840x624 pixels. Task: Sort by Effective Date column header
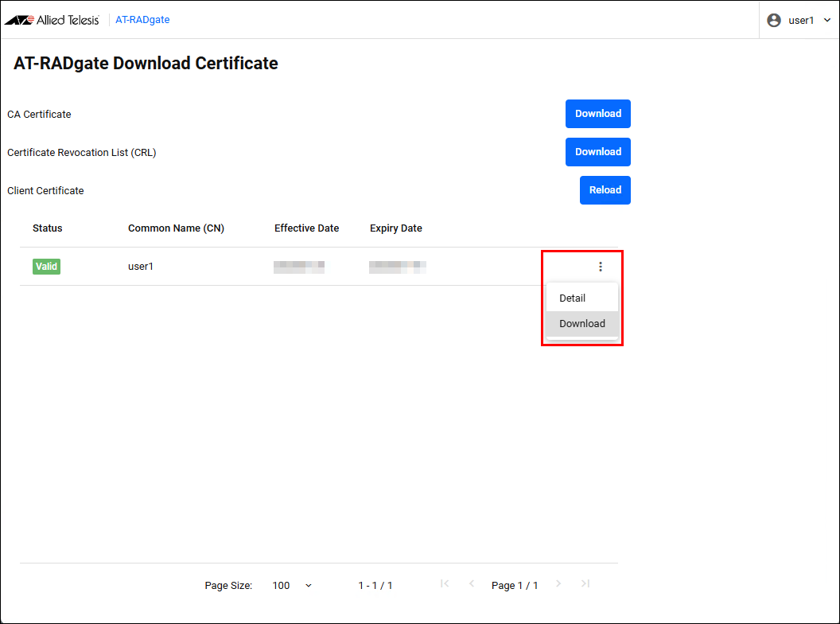[x=306, y=228]
